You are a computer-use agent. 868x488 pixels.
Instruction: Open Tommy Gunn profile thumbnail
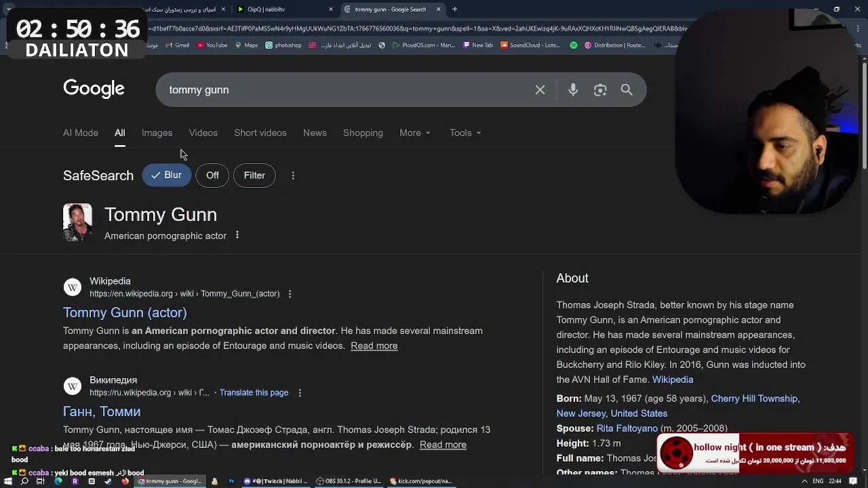pyautogui.click(x=77, y=222)
